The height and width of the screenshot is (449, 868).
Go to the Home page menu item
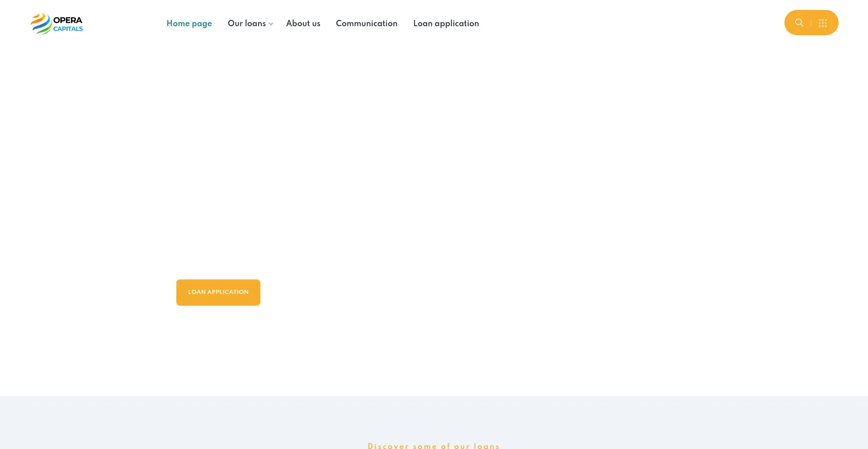189,24
